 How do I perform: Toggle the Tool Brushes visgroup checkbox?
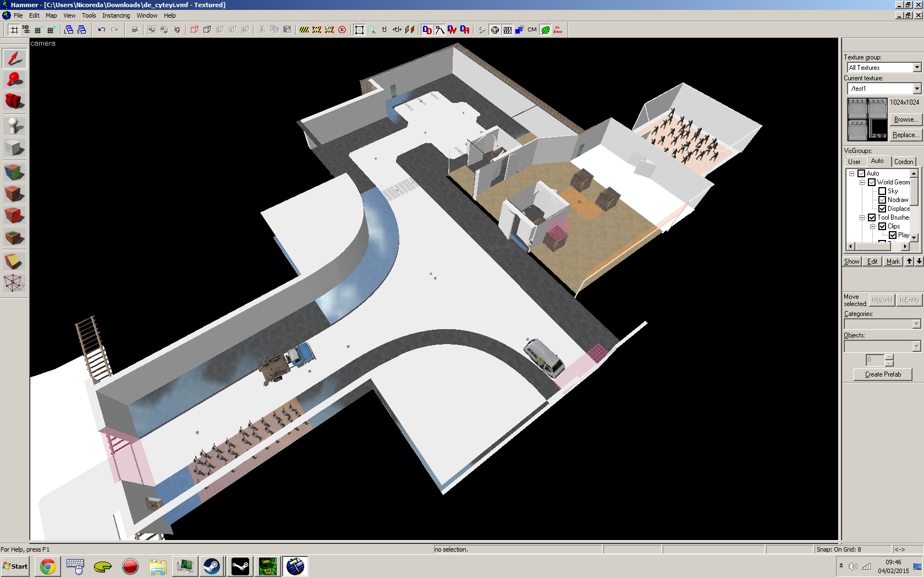[872, 217]
